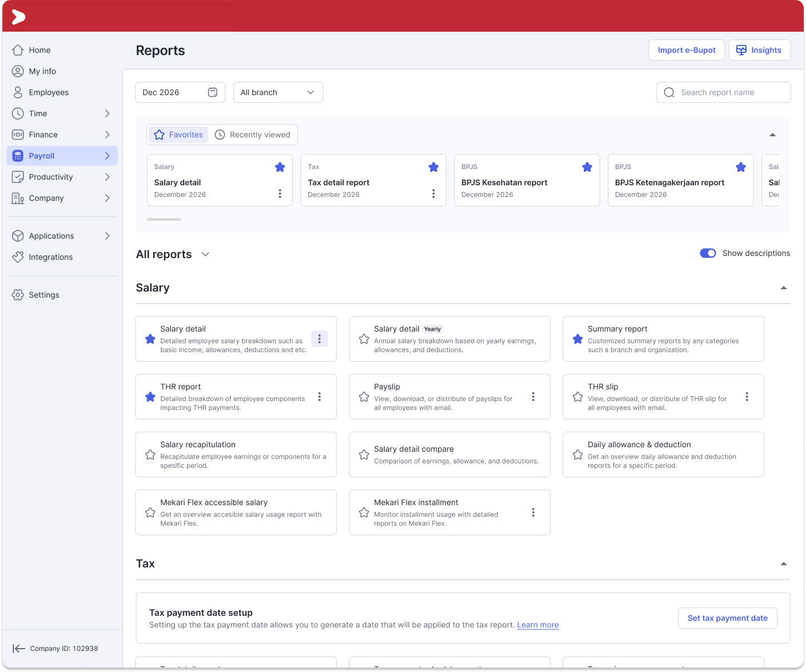Remove star from Tax detail report favorite card
Viewport: 806px width, 672px height.
(x=434, y=167)
